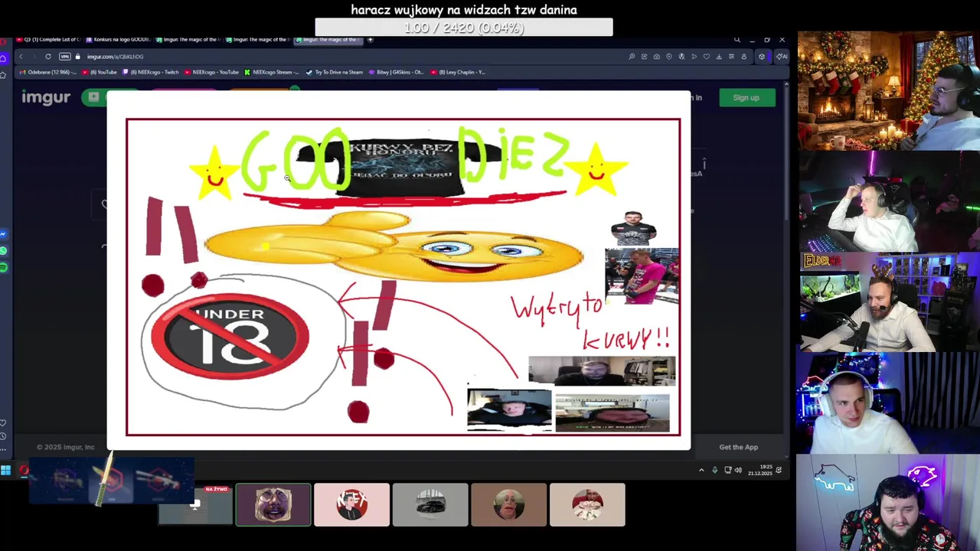The width and height of the screenshot is (980, 551).
Task: Go forward in the browser
Action: (x=33, y=57)
